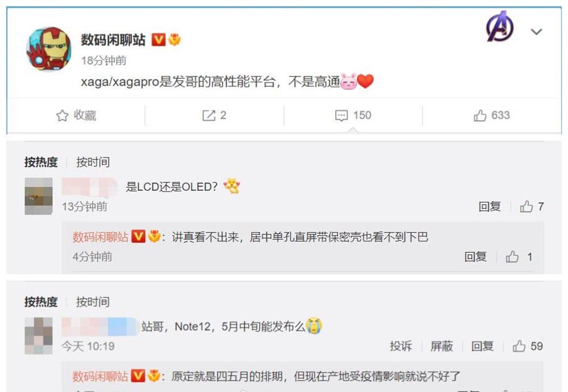The height and width of the screenshot is (392, 568).
Task: Open the 数码闲聊站 username in post header
Action: click(x=113, y=40)
